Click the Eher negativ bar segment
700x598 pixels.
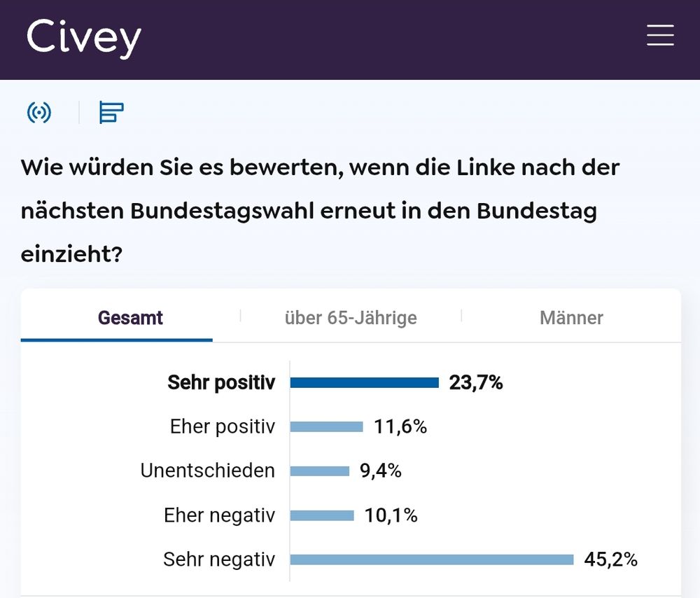click(x=322, y=515)
